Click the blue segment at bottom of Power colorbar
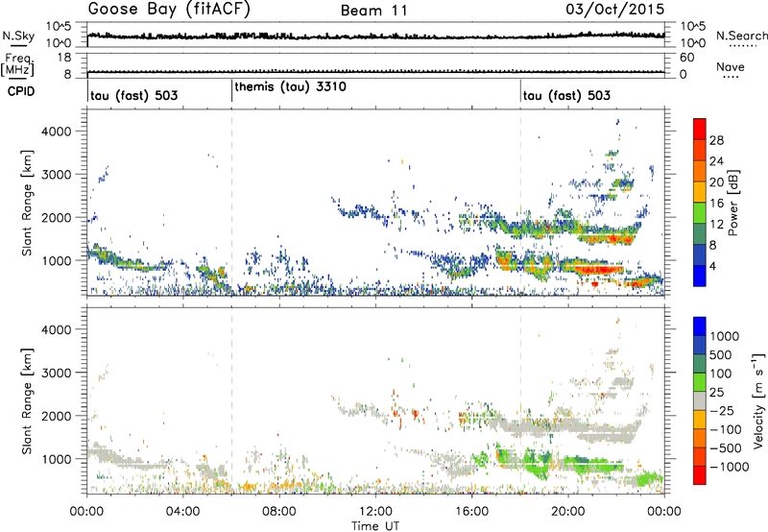 pos(700,276)
